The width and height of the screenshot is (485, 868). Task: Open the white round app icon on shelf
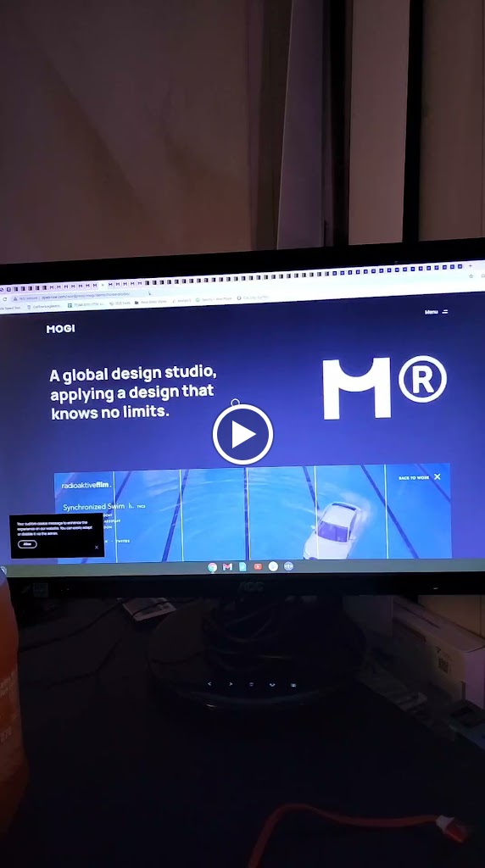pos(273,566)
